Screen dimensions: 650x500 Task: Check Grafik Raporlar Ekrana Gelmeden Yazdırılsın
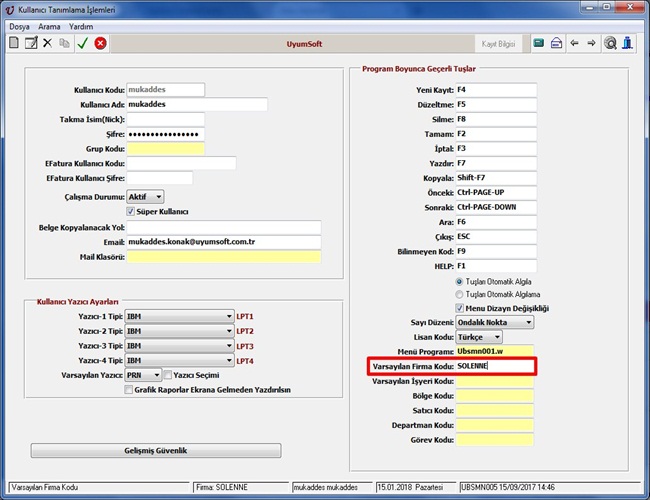129,390
